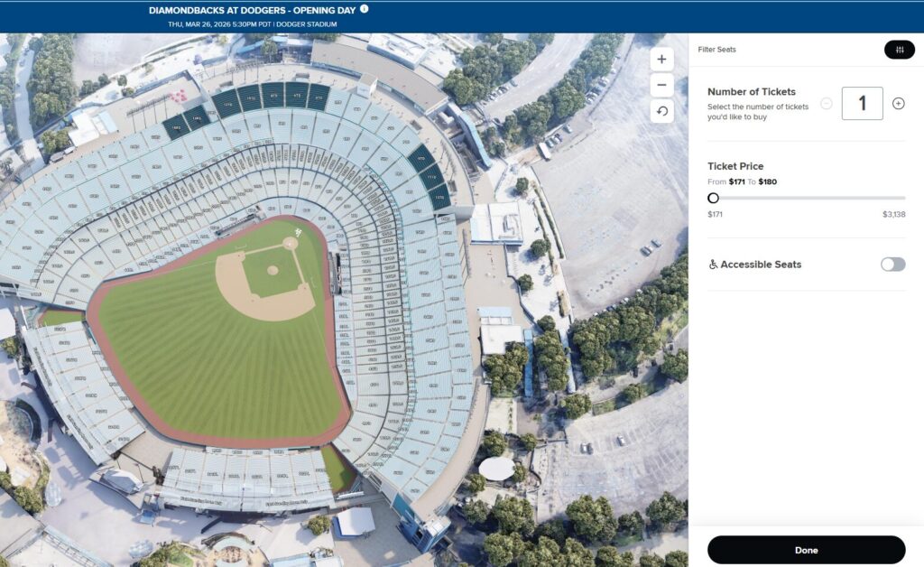This screenshot has height=567, width=924.
Task: Open the black filter settings button
Action: click(899, 50)
